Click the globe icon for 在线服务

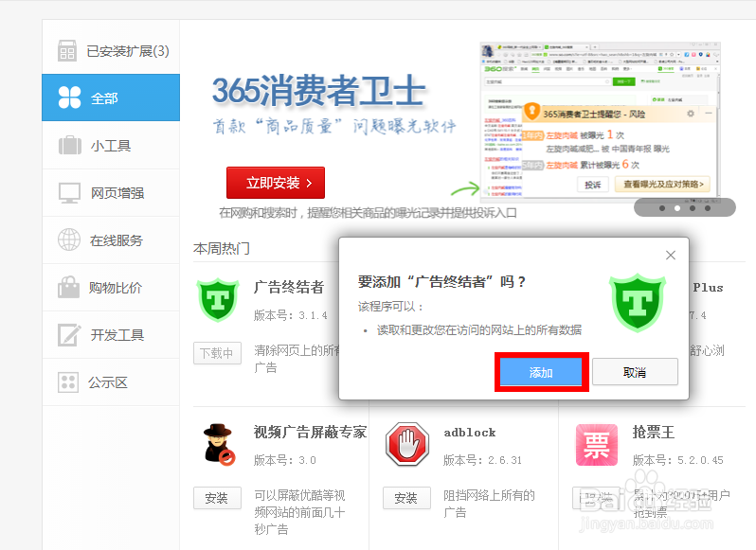coord(69,240)
